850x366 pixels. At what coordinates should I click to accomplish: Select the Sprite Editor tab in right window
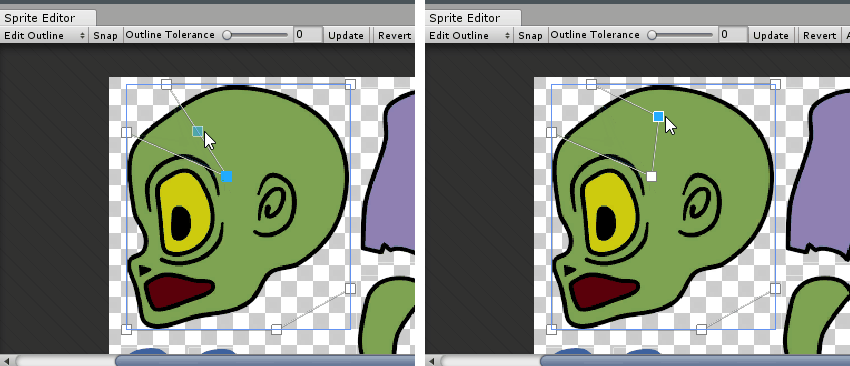point(465,17)
